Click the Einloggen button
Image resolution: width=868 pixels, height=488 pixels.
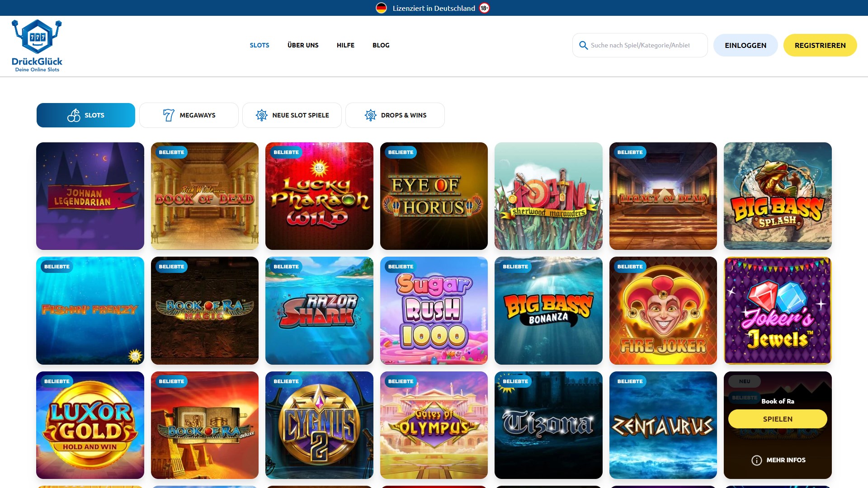pos(745,45)
